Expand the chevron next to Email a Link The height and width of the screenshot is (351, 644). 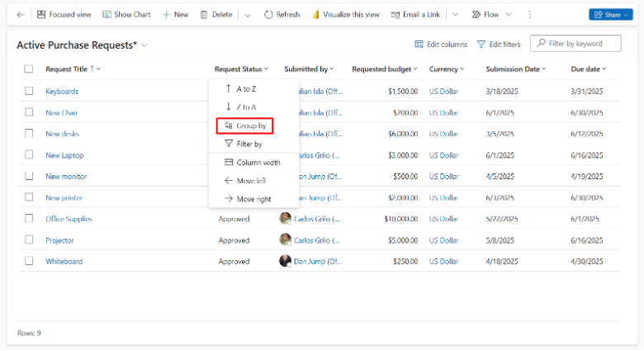coord(455,15)
